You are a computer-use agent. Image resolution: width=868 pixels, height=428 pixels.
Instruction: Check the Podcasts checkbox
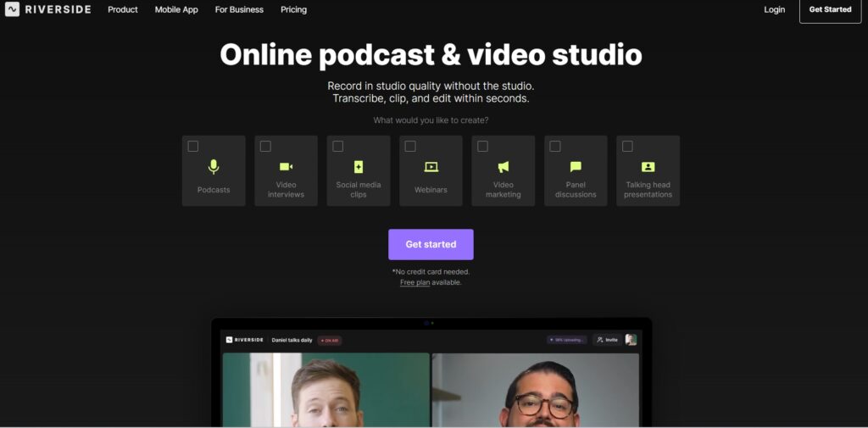(x=193, y=147)
